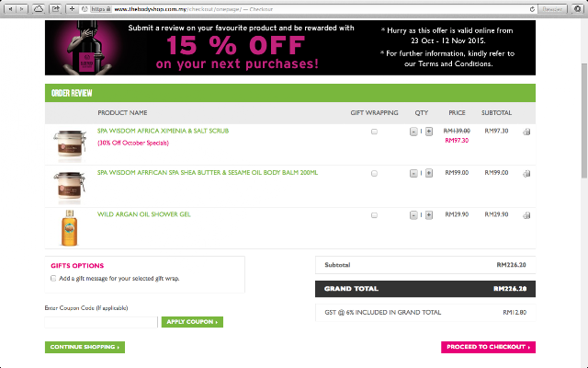Check the add a gift message option
The image size is (588, 368).
(53, 278)
